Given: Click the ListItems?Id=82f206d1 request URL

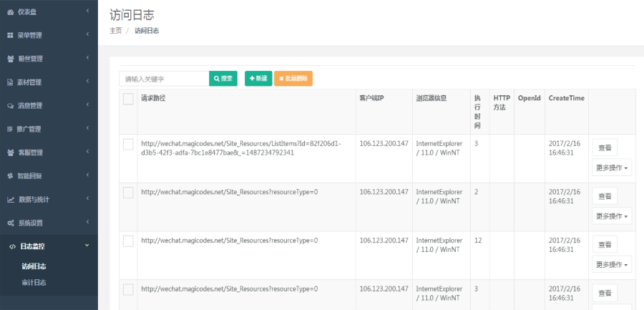Looking at the screenshot, I should (241, 148).
